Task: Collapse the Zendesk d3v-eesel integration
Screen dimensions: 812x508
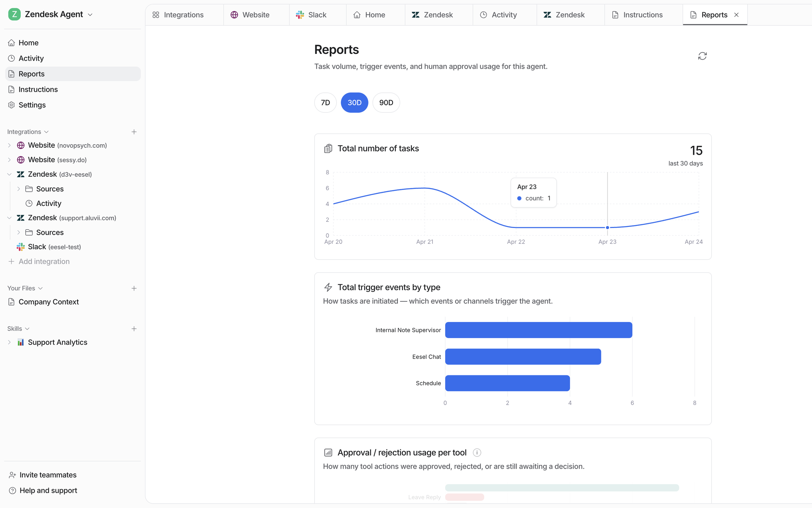Action: [x=9, y=174]
